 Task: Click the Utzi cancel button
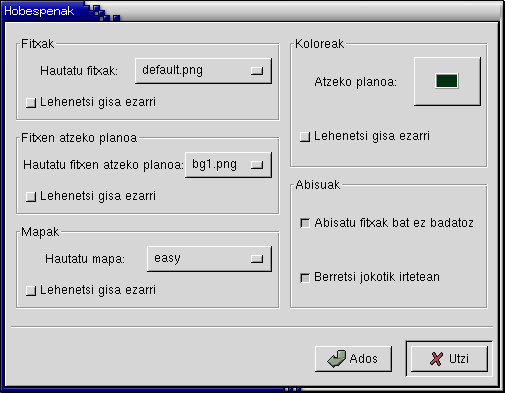(449, 359)
